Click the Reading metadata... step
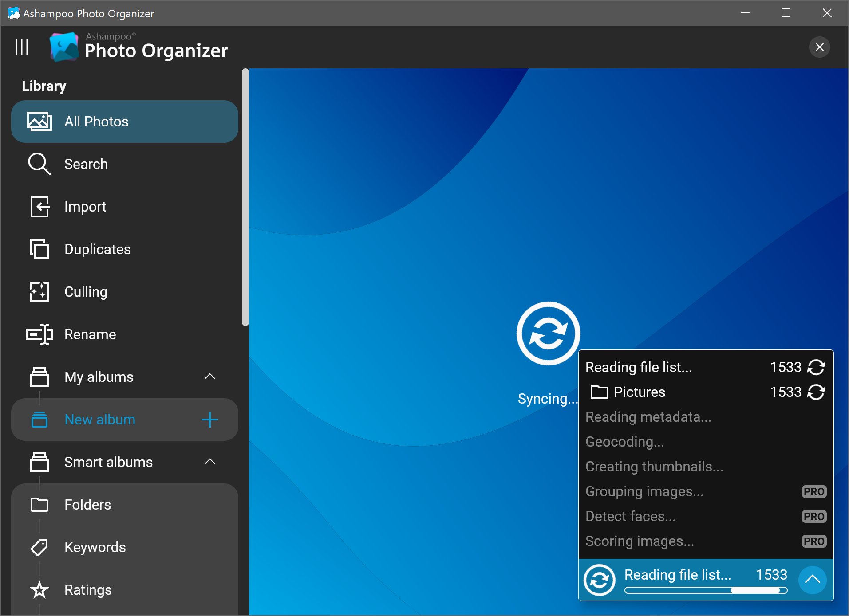This screenshot has width=849, height=616. [x=648, y=417]
